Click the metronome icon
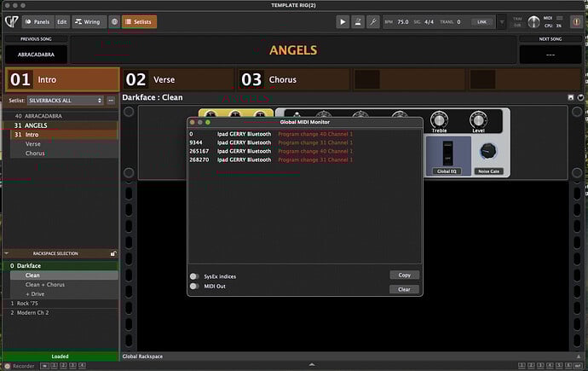Screen dimensions: 588x371 click(359, 21)
